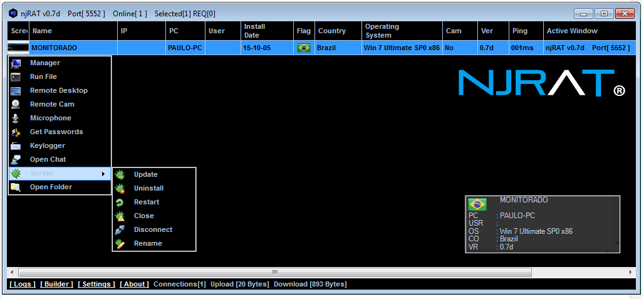Click the CO : Brazil line in info popup

[x=493, y=239]
